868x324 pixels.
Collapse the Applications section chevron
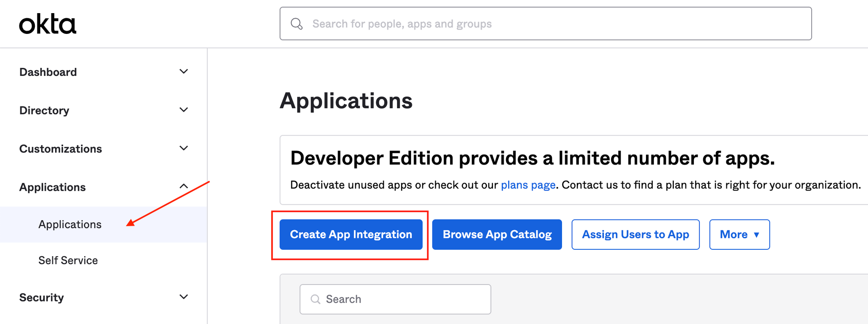[x=184, y=187]
